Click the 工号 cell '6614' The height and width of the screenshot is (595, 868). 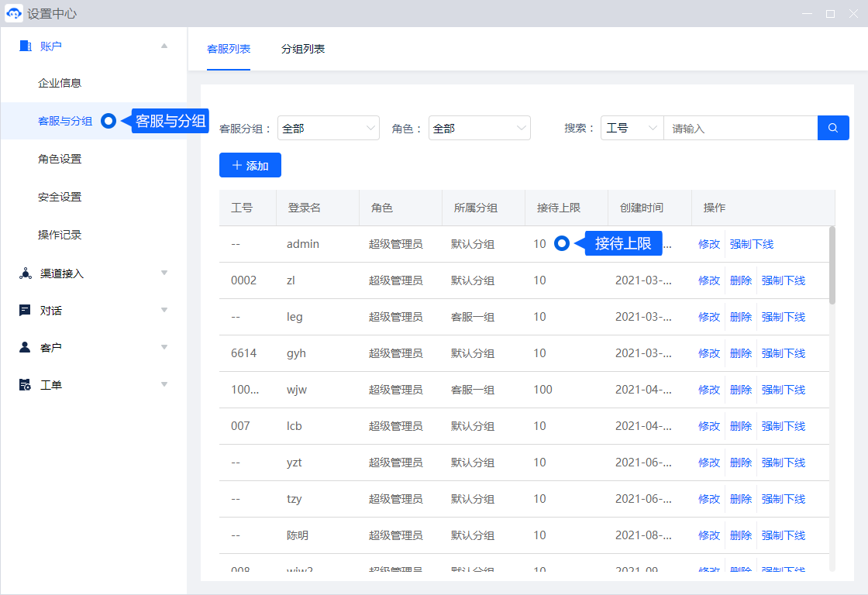coord(243,353)
